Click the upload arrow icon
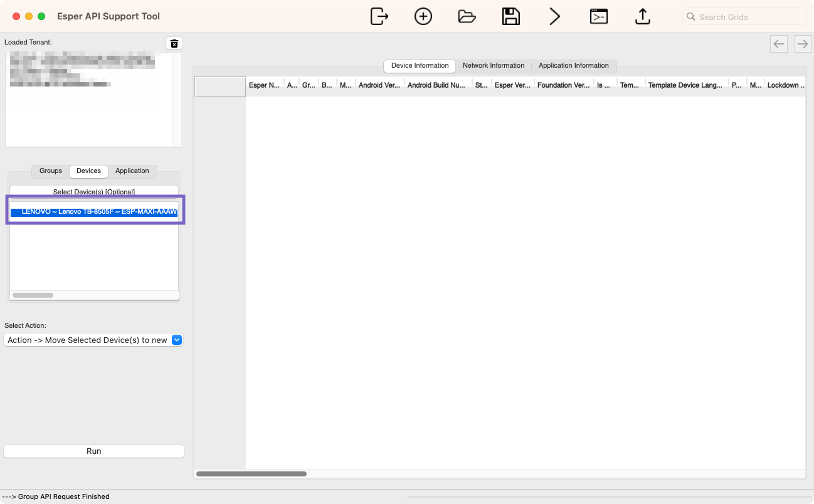This screenshot has width=814, height=504. pyautogui.click(x=642, y=16)
